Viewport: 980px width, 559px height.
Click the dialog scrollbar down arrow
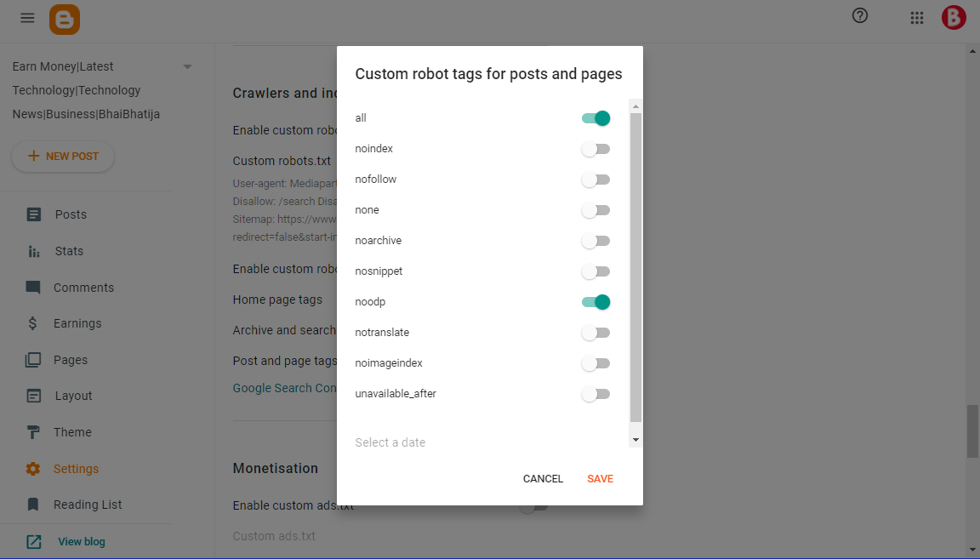(635, 440)
